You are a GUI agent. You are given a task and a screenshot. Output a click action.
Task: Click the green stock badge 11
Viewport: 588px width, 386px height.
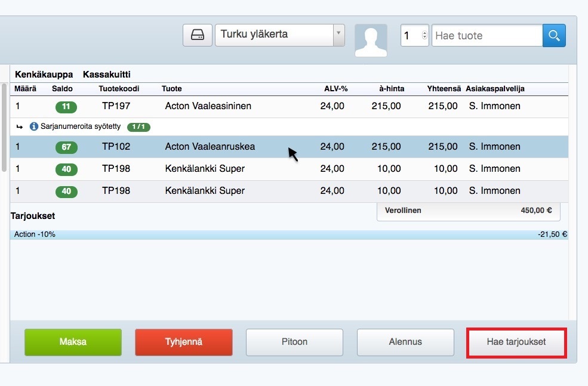point(66,107)
